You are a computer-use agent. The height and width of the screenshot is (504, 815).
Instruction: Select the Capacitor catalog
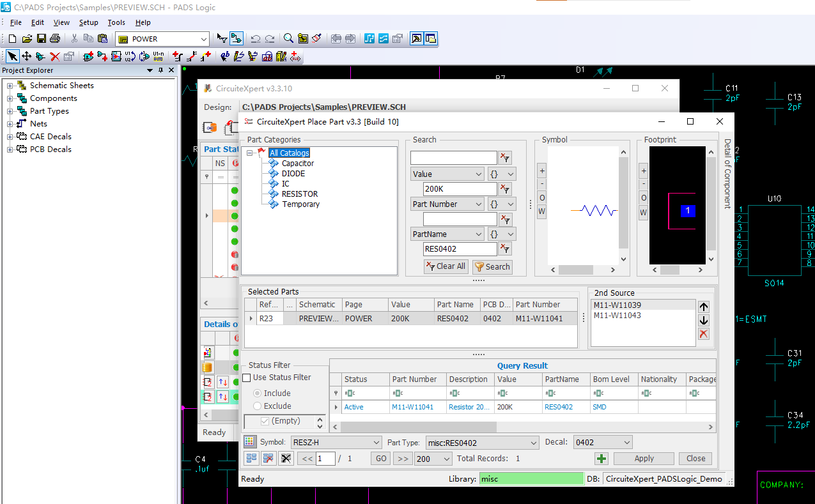coord(298,164)
